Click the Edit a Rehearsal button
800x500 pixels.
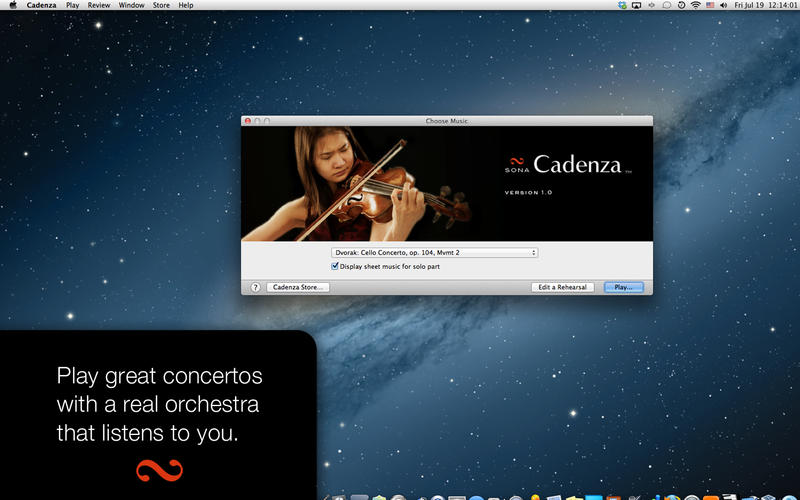[562, 287]
